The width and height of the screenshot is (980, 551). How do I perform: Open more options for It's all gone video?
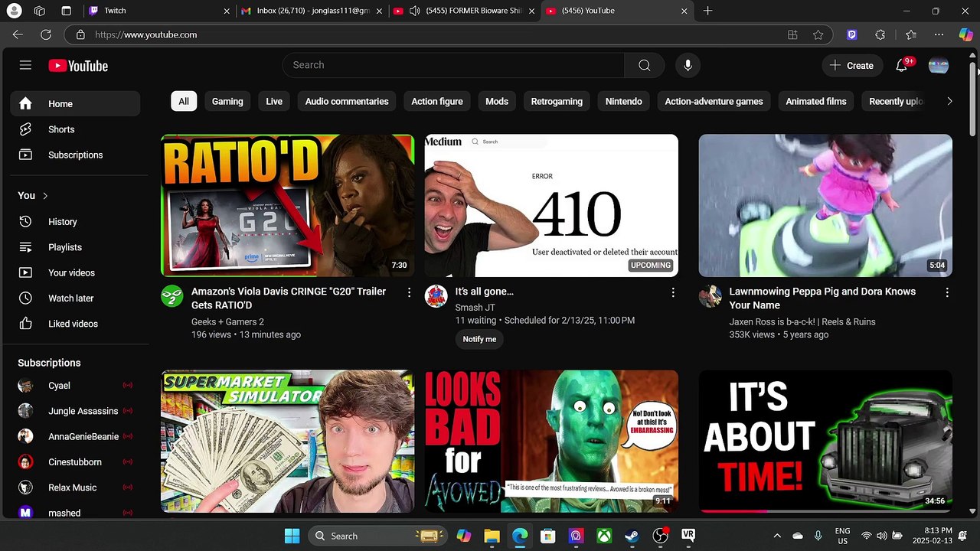pyautogui.click(x=673, y=292)
